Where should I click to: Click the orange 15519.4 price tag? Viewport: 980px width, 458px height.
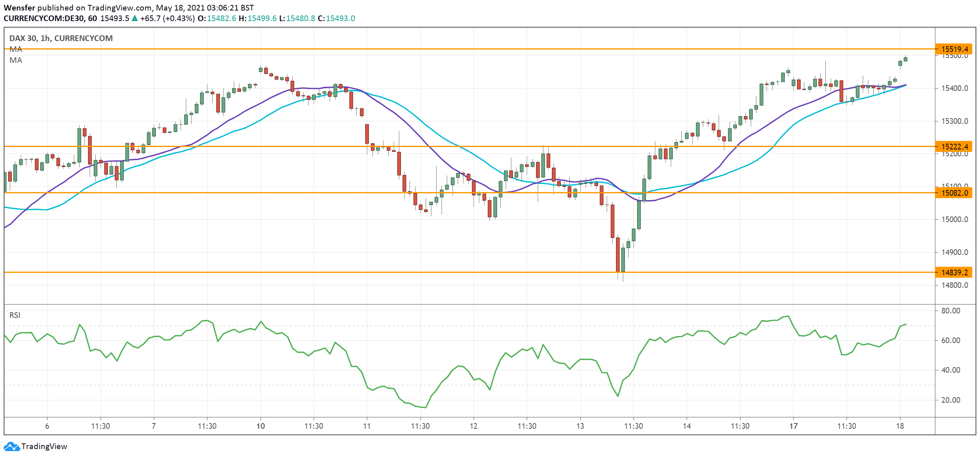point(954,49)
